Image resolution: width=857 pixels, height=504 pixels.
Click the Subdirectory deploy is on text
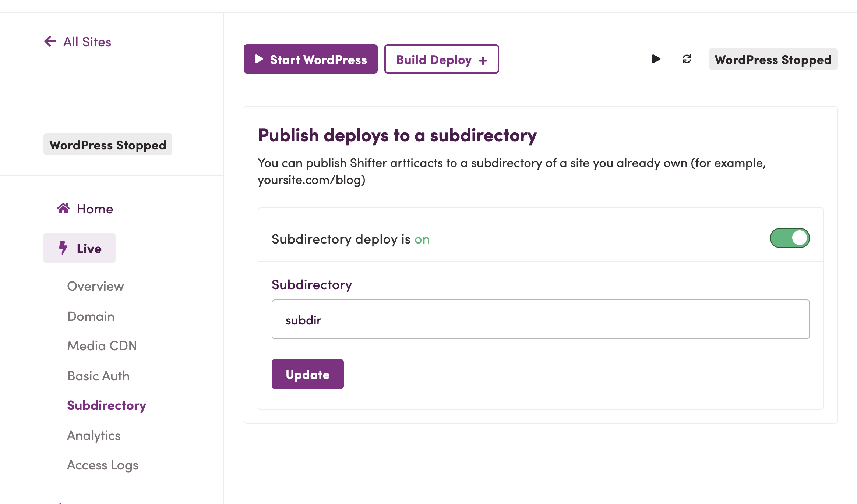350,239
